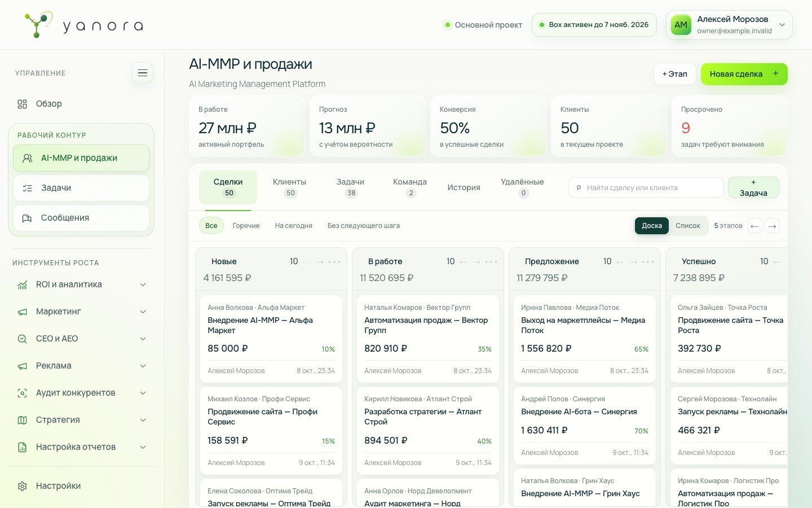
Task: Expand the Маркетинг section chevron
Action: 143,312
